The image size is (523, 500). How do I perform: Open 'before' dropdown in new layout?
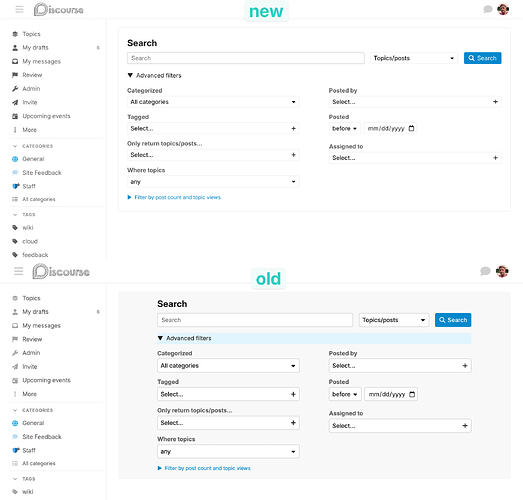click(345, 128)
